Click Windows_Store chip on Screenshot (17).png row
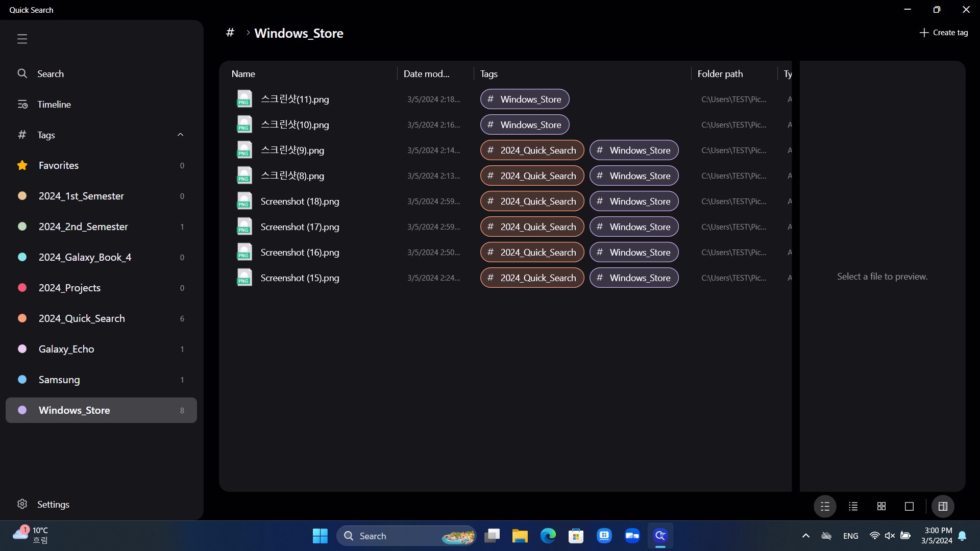This screenshot has height=551, width=980. pos(634,227)
